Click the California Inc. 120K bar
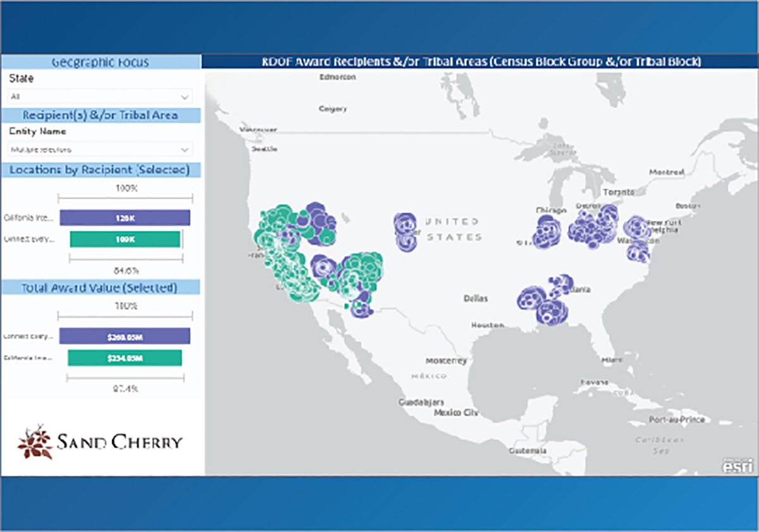The height and width of the screenshot is (532, 759). [124, 218]
